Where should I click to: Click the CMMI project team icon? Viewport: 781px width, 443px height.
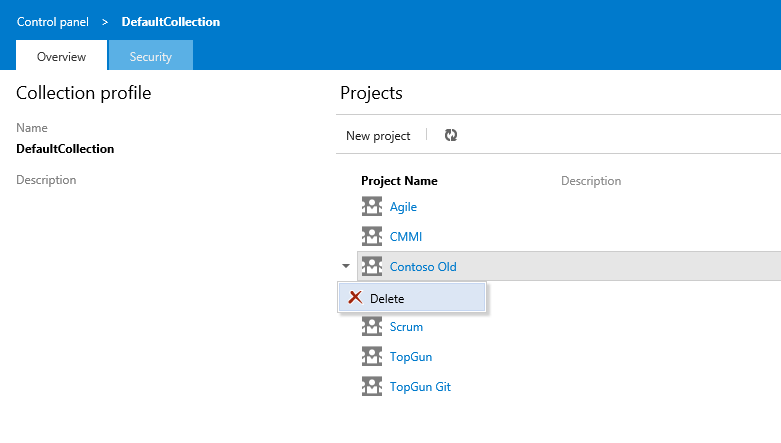click(372, 236)
